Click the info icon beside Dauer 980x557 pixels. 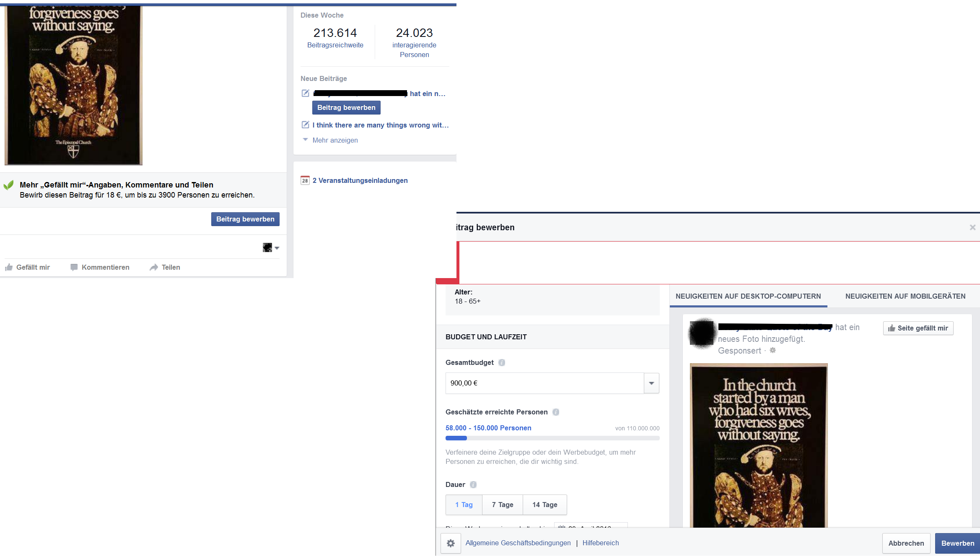tap(473, 484)
